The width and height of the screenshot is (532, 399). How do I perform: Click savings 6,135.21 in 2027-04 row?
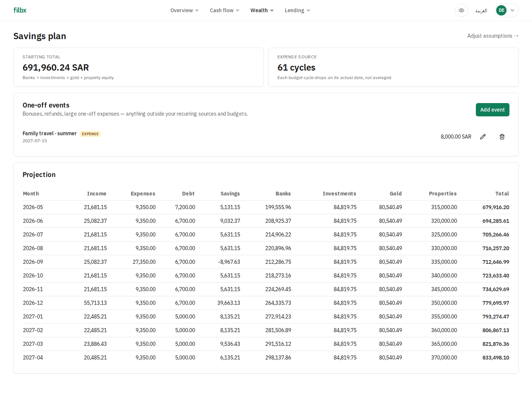point(230,358)
